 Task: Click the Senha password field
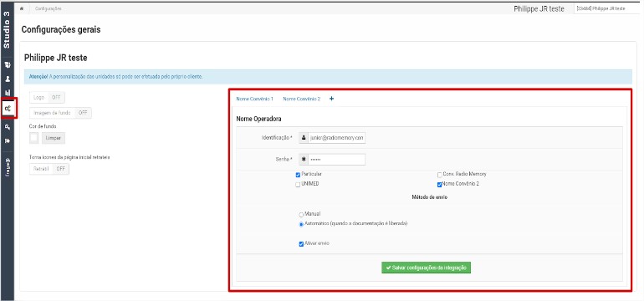pyautogui.click(x=336, y=160)
